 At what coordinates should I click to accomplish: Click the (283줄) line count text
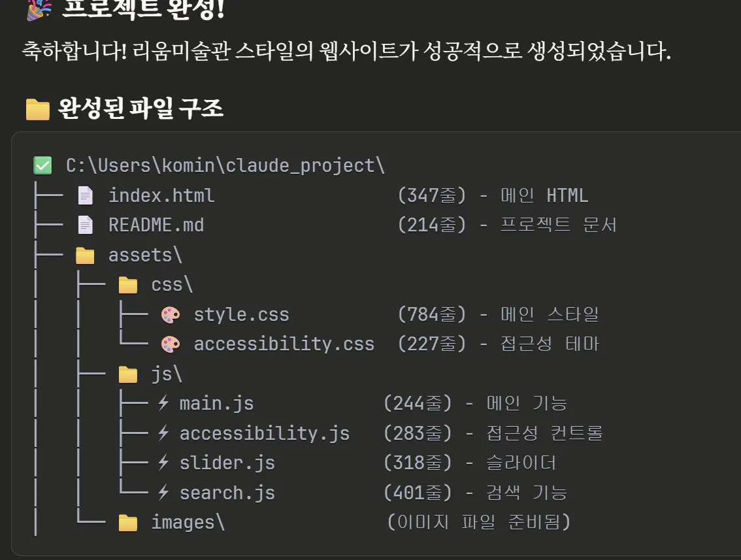click(418, 433)
